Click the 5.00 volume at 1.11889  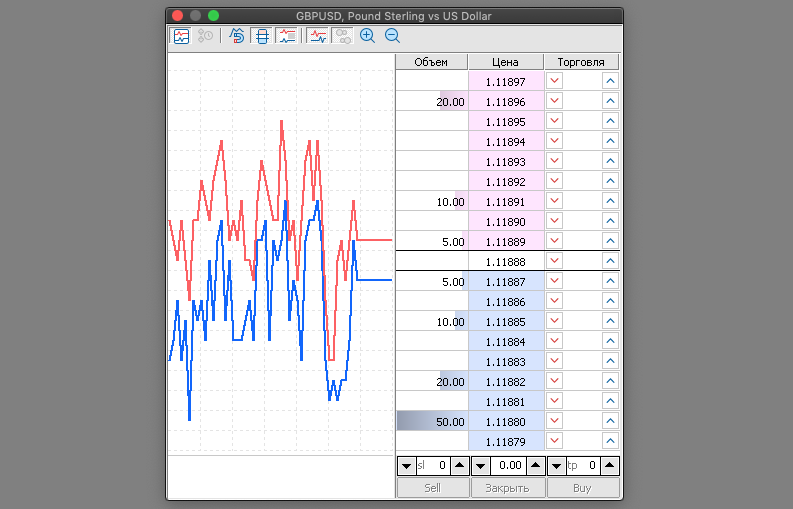(432, 241)
